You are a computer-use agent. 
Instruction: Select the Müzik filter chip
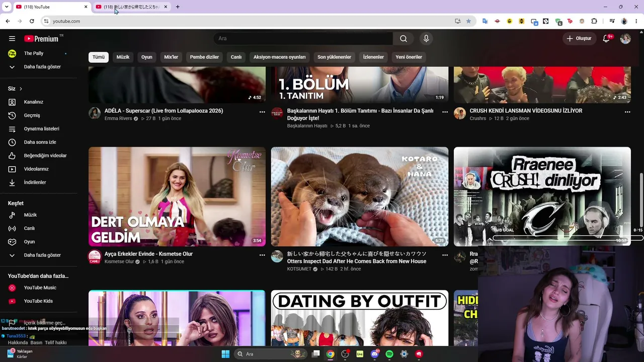coord(123,57)
